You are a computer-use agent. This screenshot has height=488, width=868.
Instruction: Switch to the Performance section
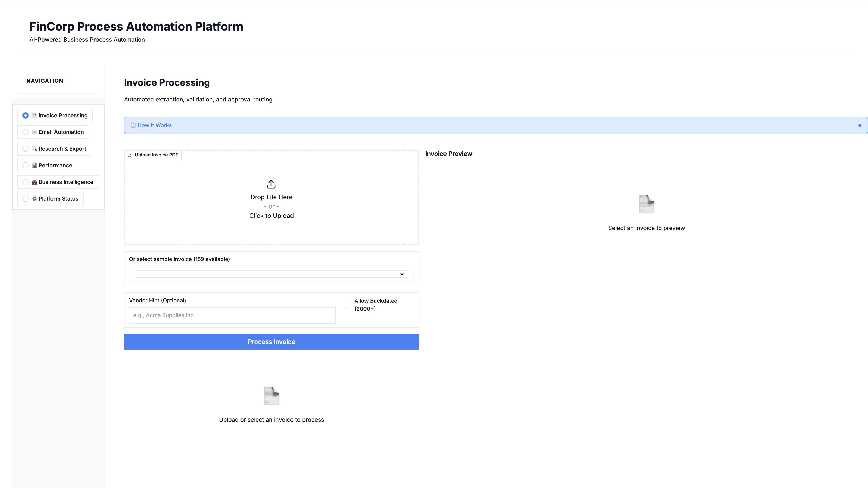click(55, 165)
